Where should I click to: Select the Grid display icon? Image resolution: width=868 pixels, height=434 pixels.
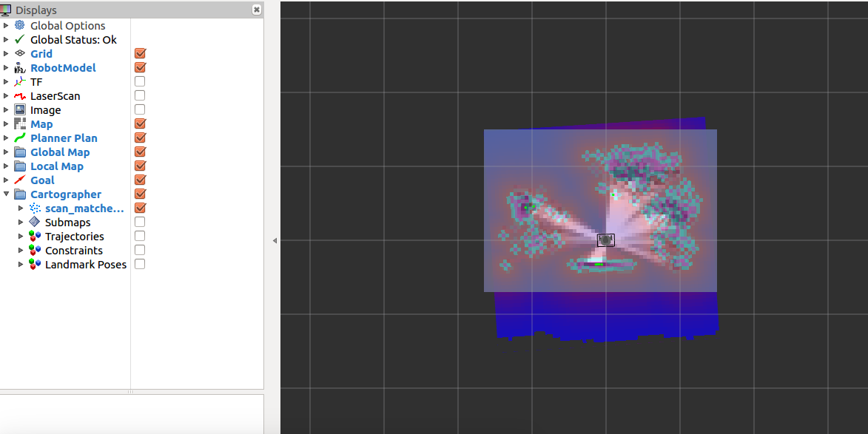click(x=19, y=53)
